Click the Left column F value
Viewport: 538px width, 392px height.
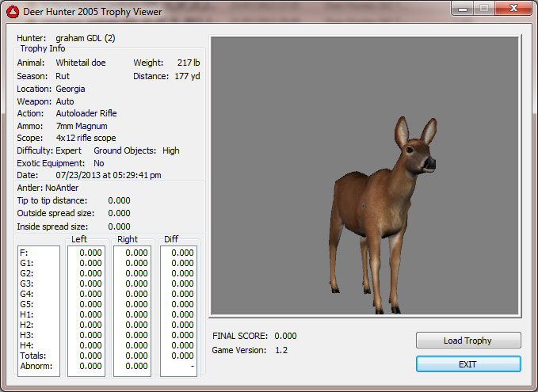point(90,253)
